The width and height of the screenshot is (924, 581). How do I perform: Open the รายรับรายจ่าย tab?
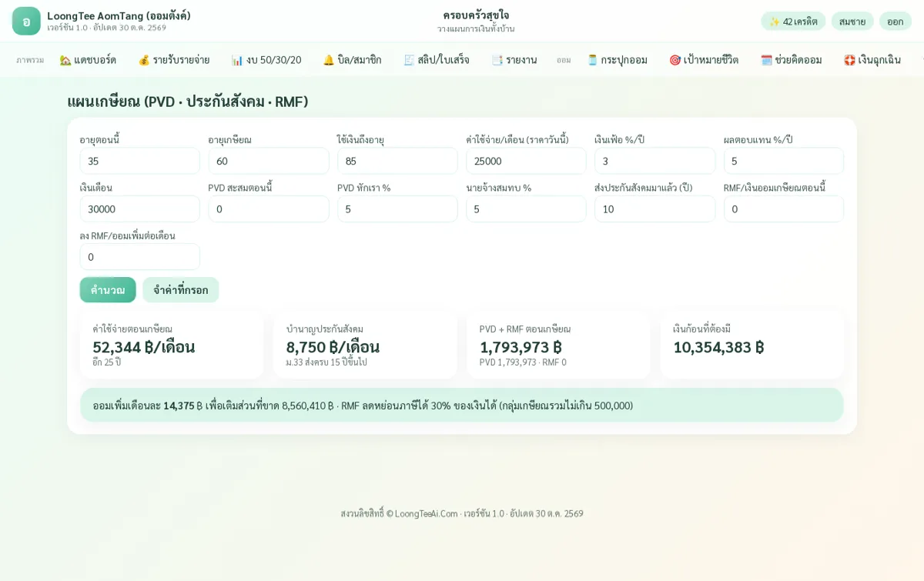(173, 59)
